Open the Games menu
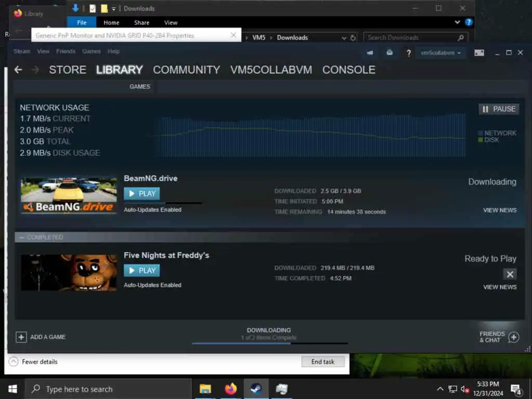 coord(91,51)
